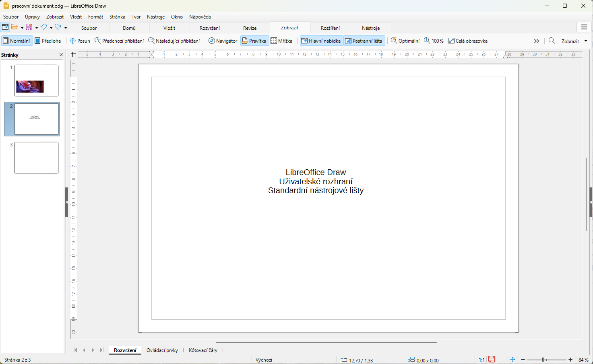The height and width of the screenshot is (364, 593).
Task: Toggle the Postranní lišta sidebar
Action: [364, 41]
